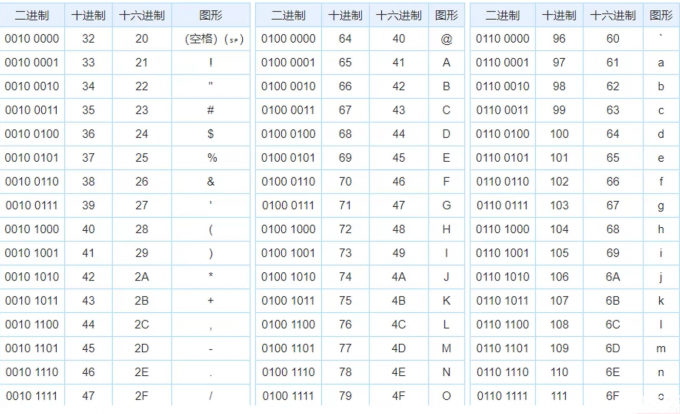Viewport: 680px width, 414px height.
Task: Select binary value 0010 1111
Action: click(x=32, y=395)
